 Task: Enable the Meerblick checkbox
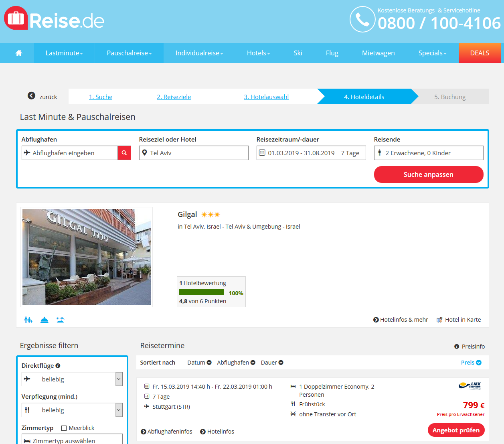(x=64, y=428)
